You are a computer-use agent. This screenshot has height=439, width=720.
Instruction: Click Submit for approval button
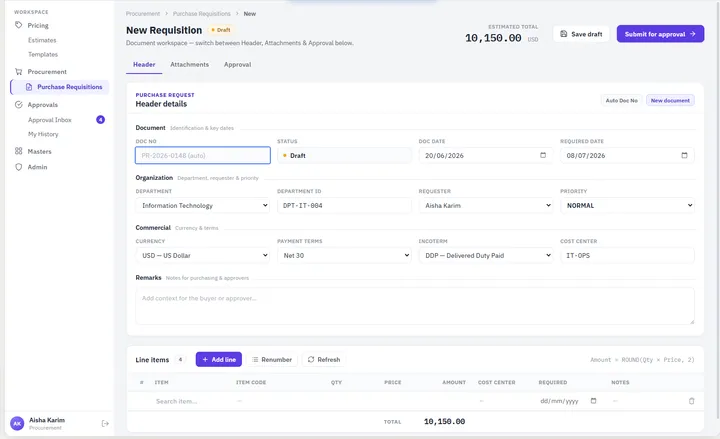click(660, 34)
